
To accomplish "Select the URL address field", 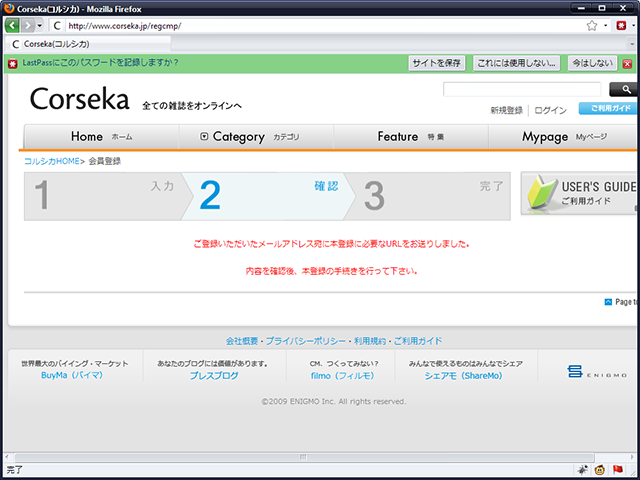I will click(323, 26).
